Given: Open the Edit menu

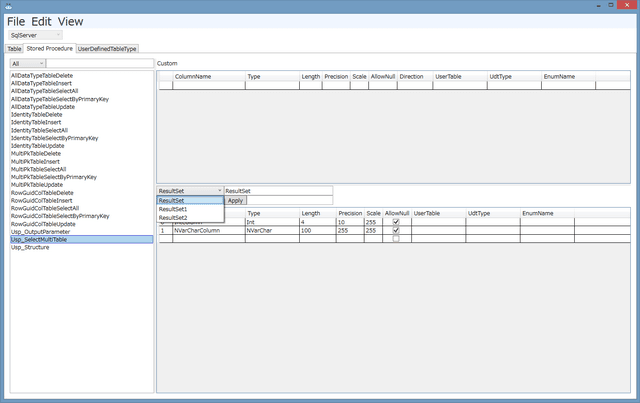Looking at the screenshot, I should tap(41, 22).
